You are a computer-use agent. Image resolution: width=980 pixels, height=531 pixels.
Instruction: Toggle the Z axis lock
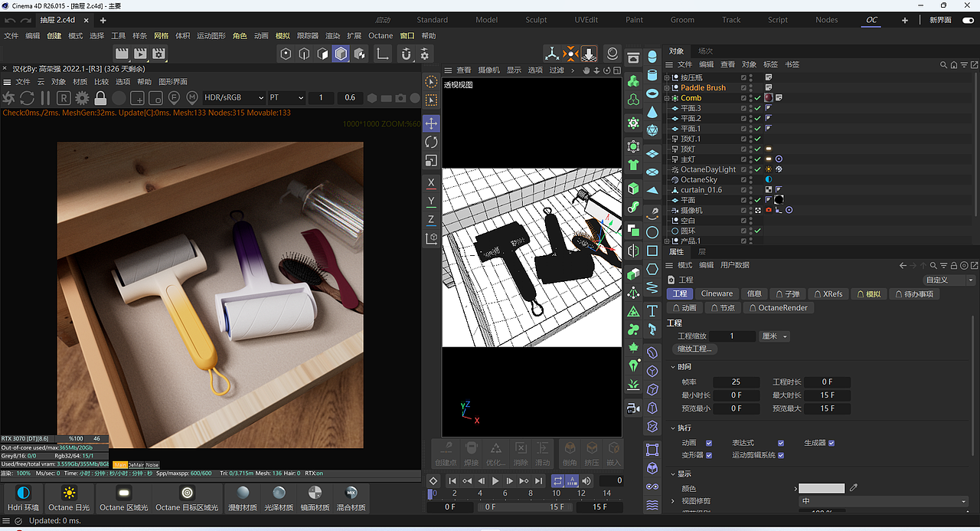pyautogui.click(x=431, y=219)
